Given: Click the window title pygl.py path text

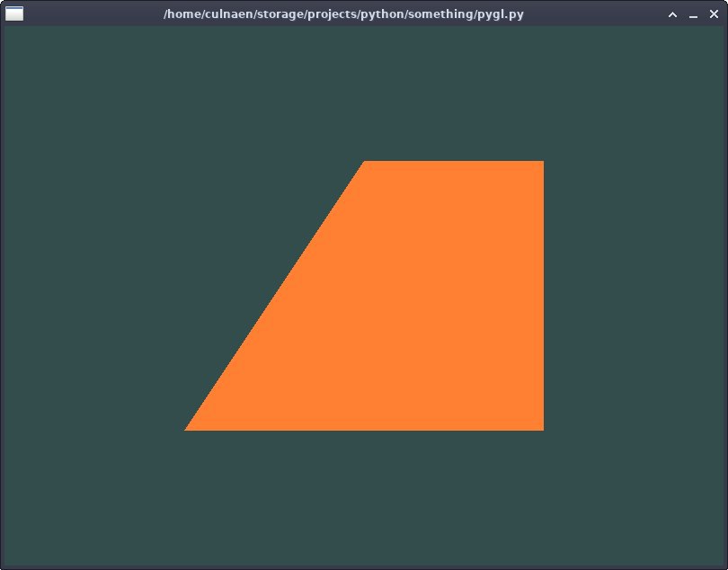Looking at the screenshot, I should pos(343,14).
